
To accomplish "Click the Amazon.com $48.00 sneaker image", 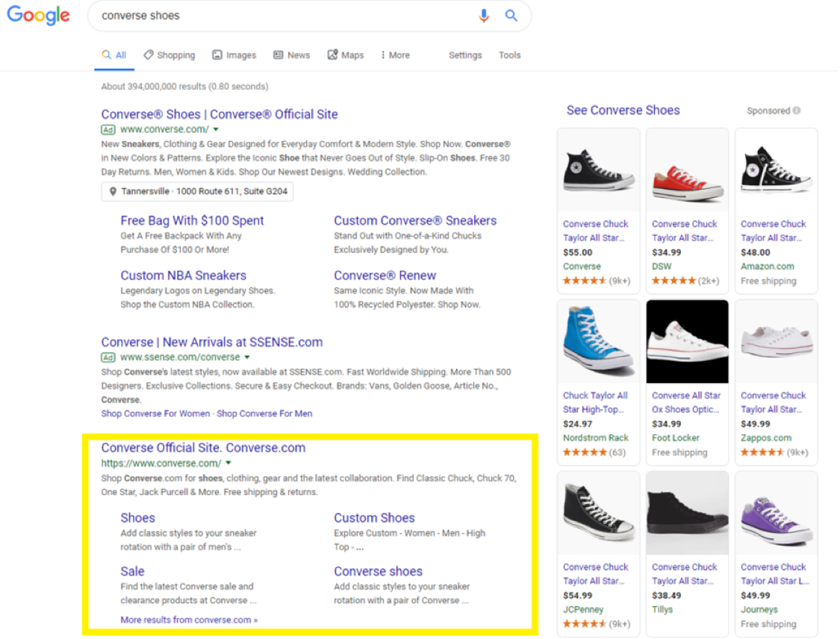I will tap(777, 169).
